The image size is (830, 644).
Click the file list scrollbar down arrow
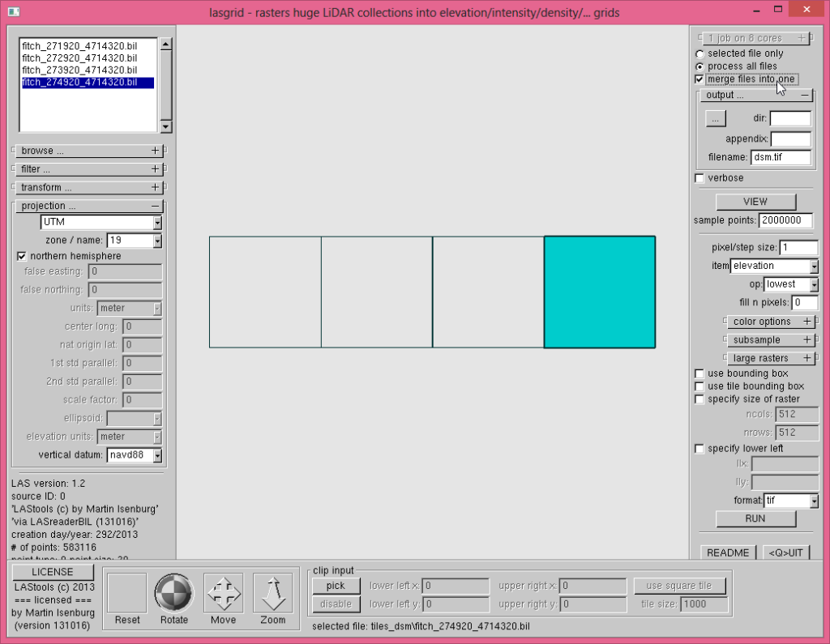(165, 126)
